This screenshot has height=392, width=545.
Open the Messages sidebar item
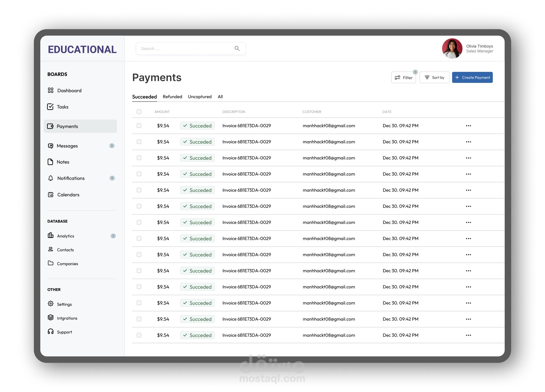(80, 146)
